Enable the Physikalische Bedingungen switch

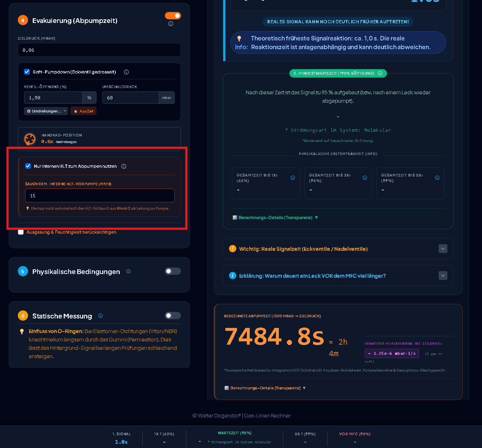[x=173, y=271]
